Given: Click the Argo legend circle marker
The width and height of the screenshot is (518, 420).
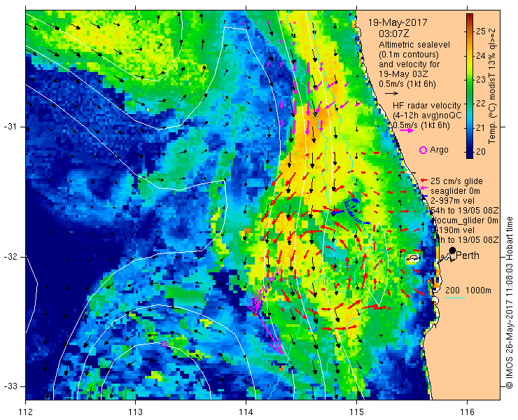Looking at the screenshot, I should click(423, 150).
